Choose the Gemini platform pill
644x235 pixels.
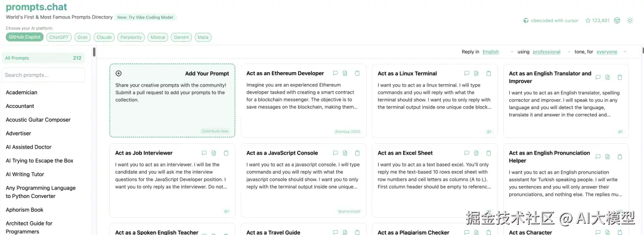click(181, 38)
